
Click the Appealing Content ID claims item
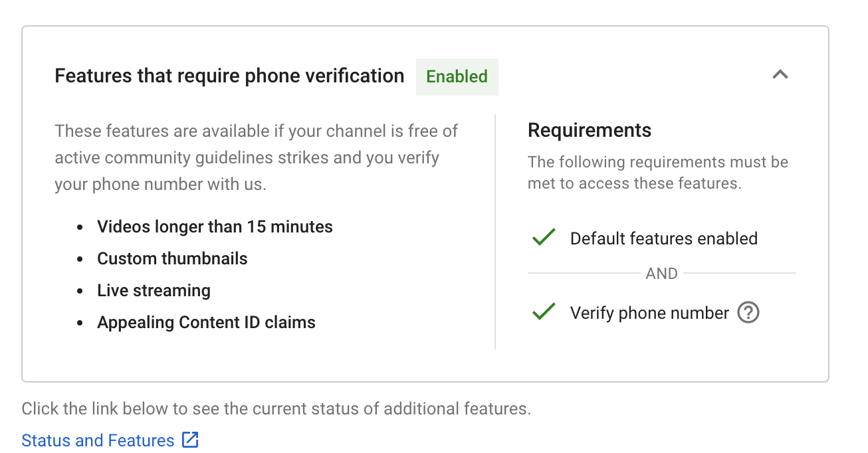pos(206,322)
